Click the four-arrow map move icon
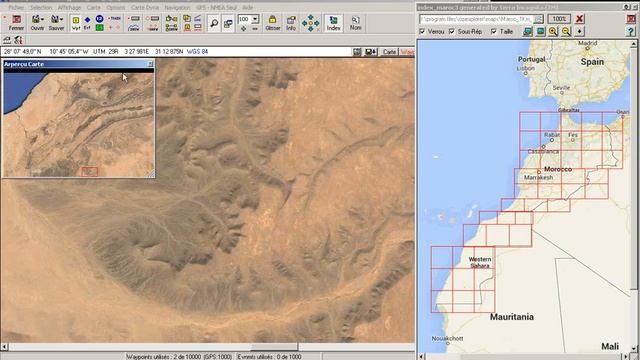 pyautogui.click(x=311, y=23)
